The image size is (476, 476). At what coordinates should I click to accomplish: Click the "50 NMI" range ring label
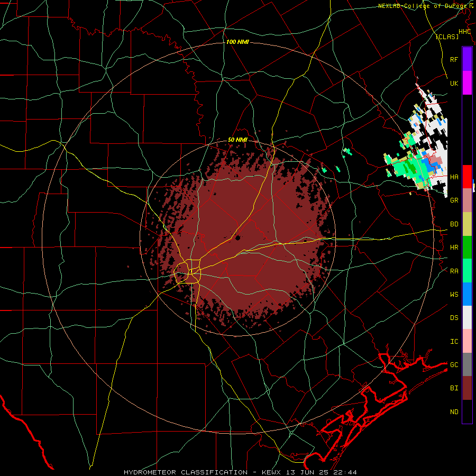[237, 140]
